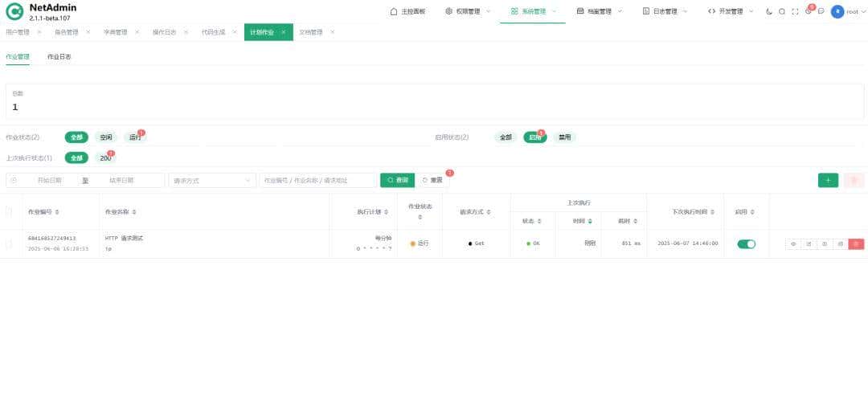
Task: Open the messages chat icon
Action: (821, 11)
